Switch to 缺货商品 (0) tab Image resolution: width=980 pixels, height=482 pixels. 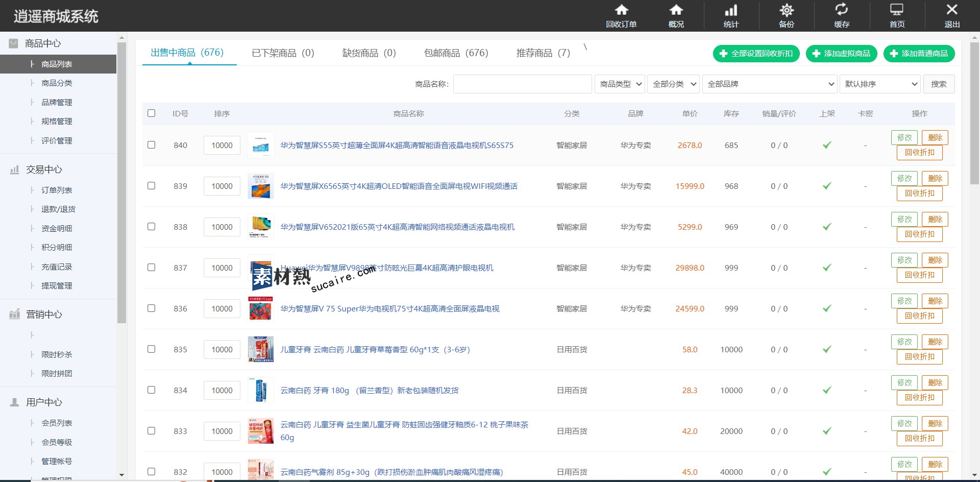[369, 53]
